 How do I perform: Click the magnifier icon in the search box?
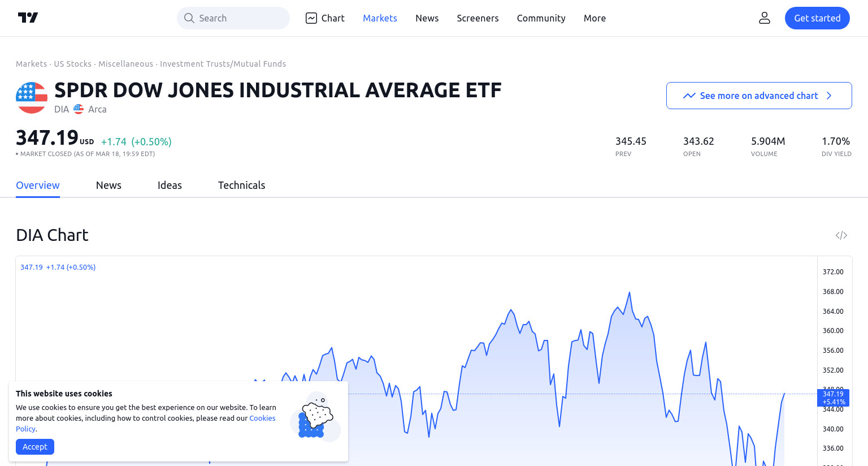point(189,18)
